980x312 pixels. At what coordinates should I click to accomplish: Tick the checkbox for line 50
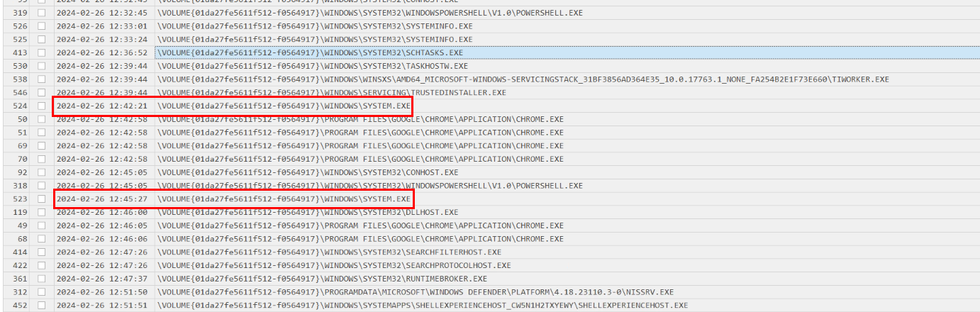(x=41, y=119)
